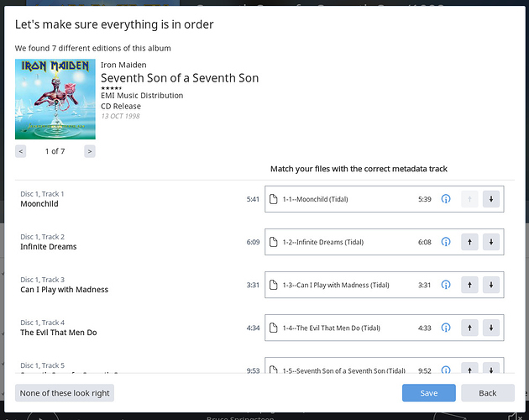Click the file icon beside 1-1--Moonchild
This screenshot has width=529, height=420.
click(x=274, y=199)
